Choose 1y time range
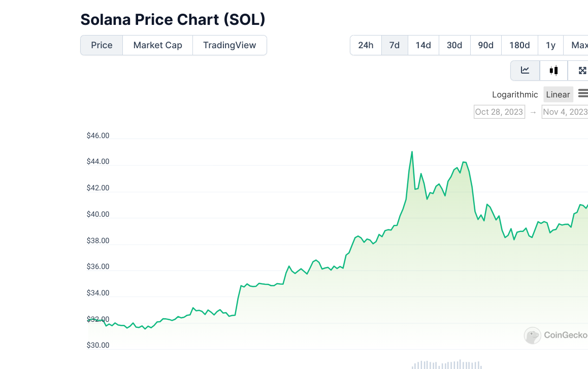588x369 pixels. click(x=550, y=45)
